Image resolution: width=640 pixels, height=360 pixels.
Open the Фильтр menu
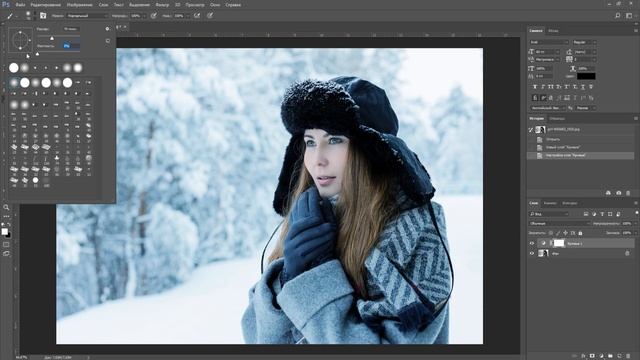pos(162,5)
